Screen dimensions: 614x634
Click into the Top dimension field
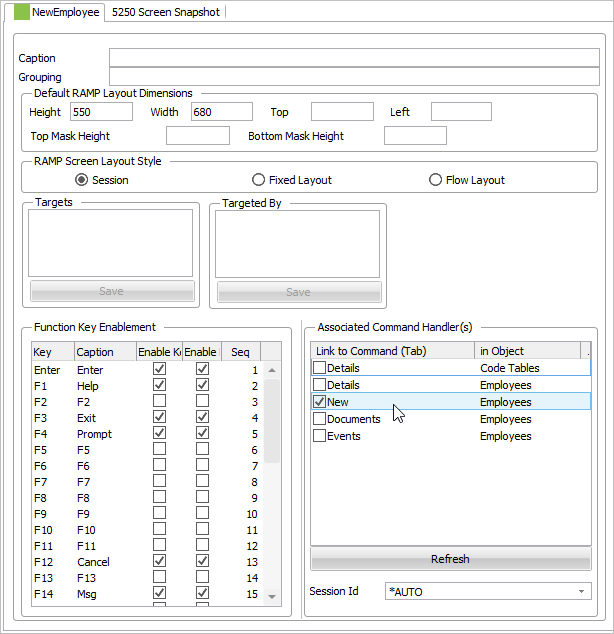(x=342, y=112)
